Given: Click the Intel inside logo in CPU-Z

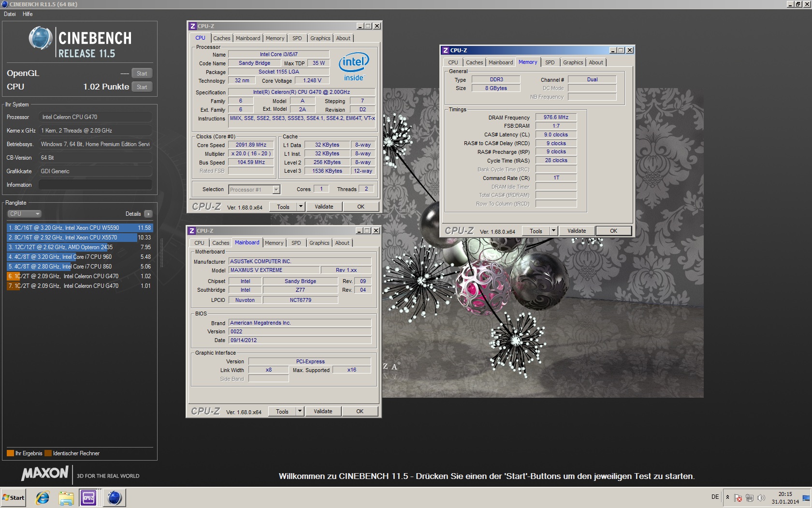Looking at the screenshot, I should (354, 67).
